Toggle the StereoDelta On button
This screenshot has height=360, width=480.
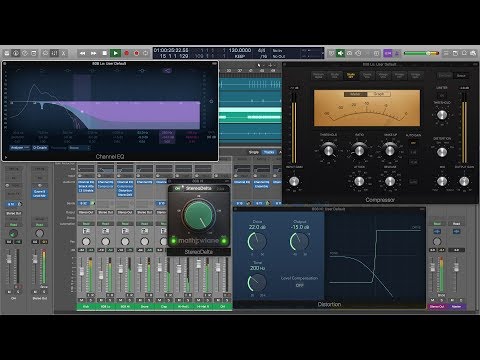(178, 188)
